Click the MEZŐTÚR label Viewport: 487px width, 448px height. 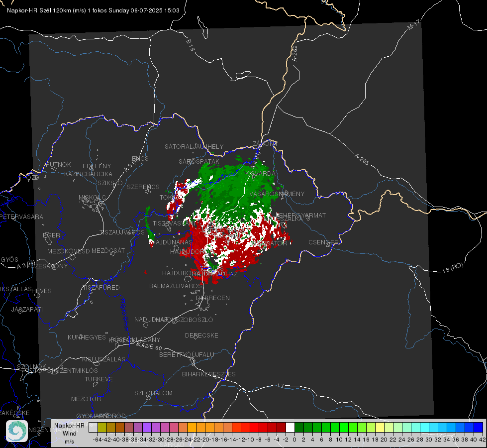click(86, 399)
